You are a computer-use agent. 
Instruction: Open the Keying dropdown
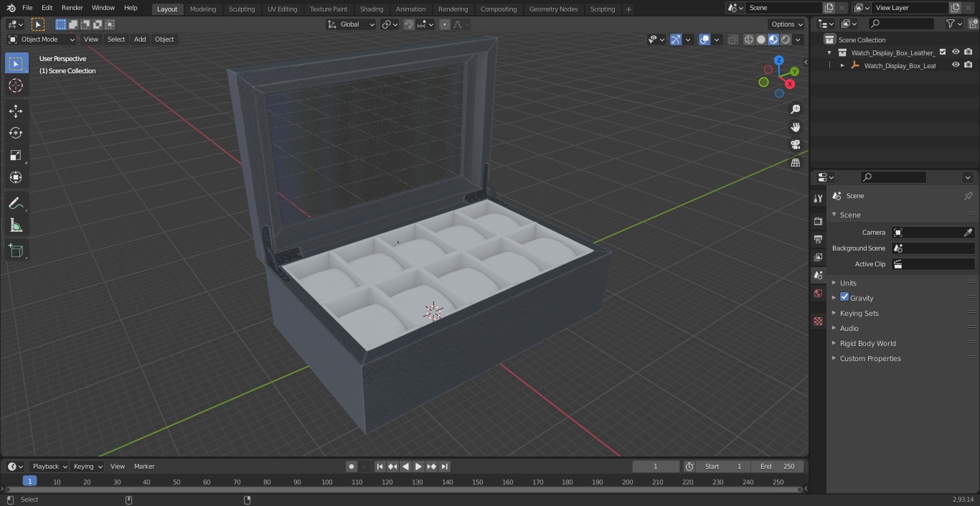(x=88, y=467)
